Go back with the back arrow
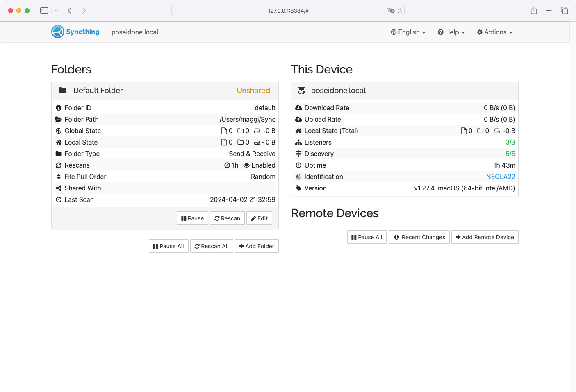Image resolution: width=576 pixels, height=392 pixels. tap(70, 11)
